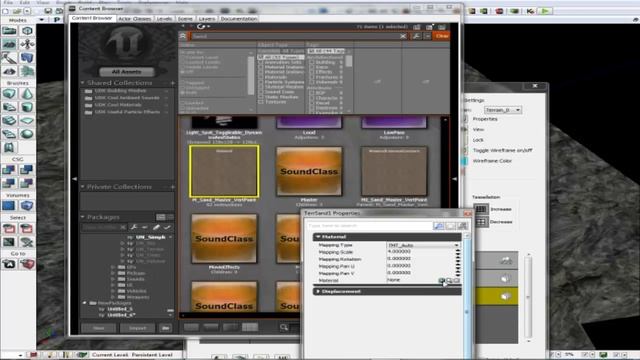The width and height of the screenshot is (640, 360).
Task: Click the Go to Builder Brush icon
Action: coord(27,264)
